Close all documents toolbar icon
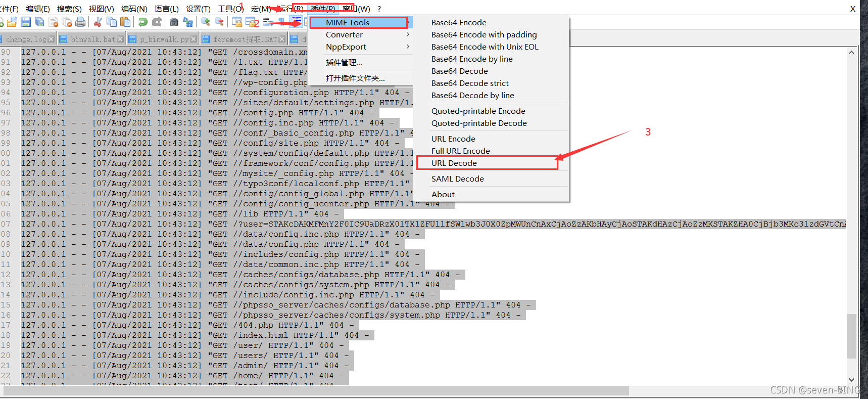 [x=67, y=22]
